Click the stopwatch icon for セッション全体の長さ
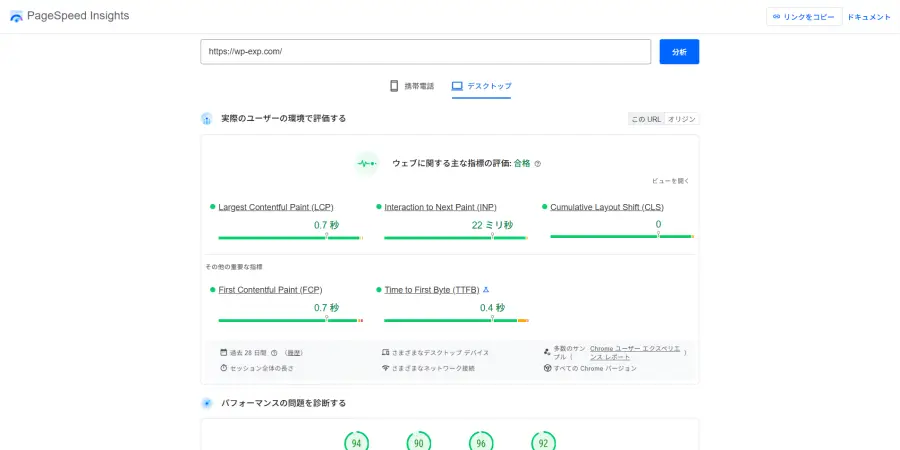The image size is (900, 450). 224,368
